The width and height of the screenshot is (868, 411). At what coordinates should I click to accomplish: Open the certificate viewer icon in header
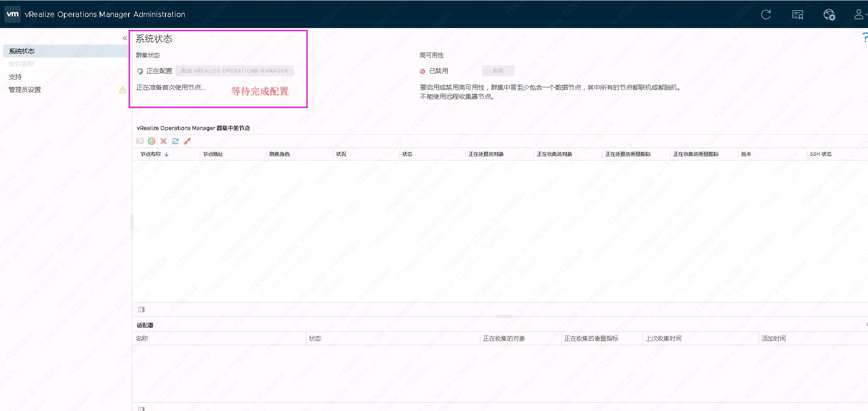coord(798,15)
